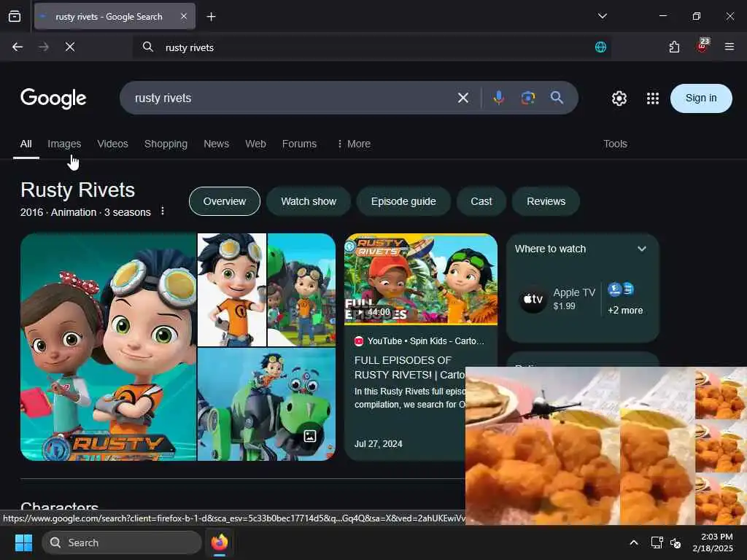Image resolution: width=747 pixels, height=560 pixels.
Task: Click the picture-in-picture nuggets video overlay
Action: click(606, 446)
